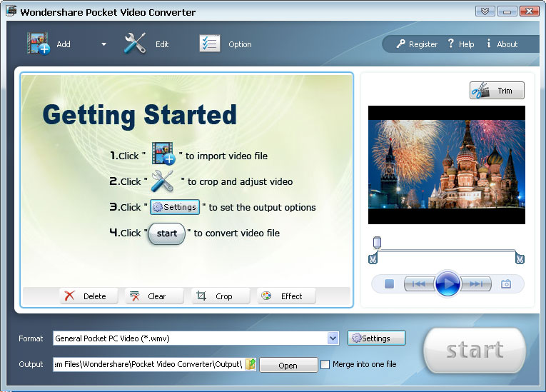Click the Output path field
This screenshot has width=546, height=392.
point(148,364)
